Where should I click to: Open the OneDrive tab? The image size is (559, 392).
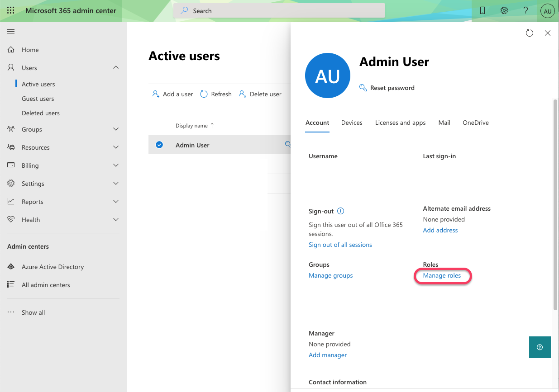476,123
